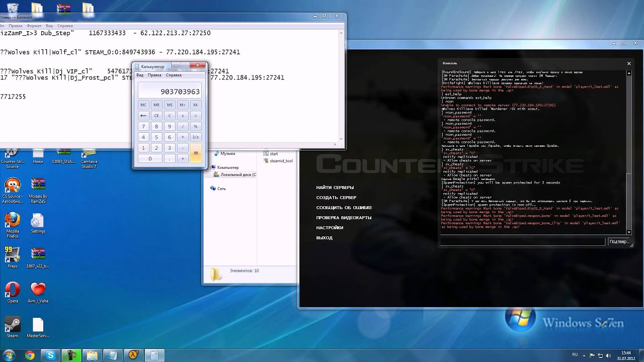Select the Aim_i_Veha heart icon
The image size is (644, 362).
click(x=38, y=293)
